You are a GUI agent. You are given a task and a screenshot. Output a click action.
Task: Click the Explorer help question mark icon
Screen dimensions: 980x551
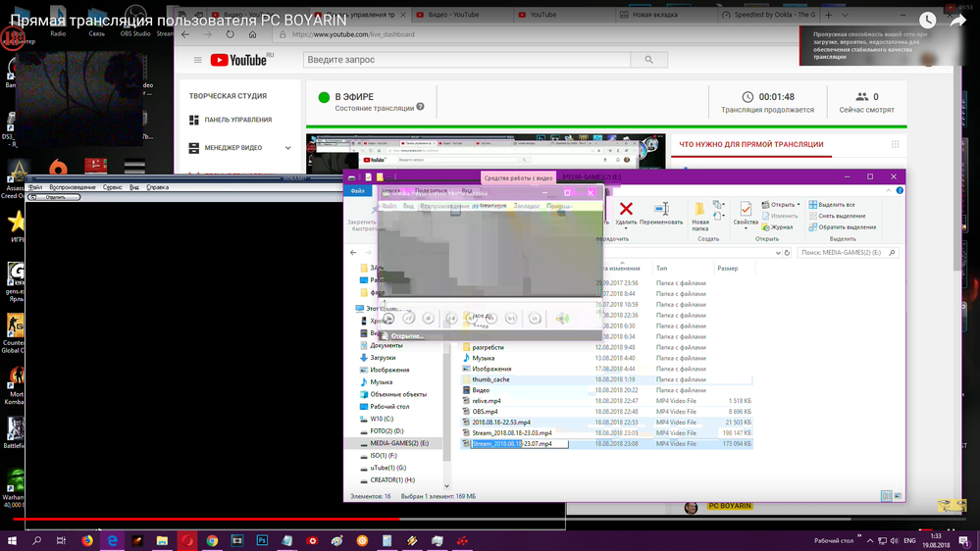click(x=900, y=190)
